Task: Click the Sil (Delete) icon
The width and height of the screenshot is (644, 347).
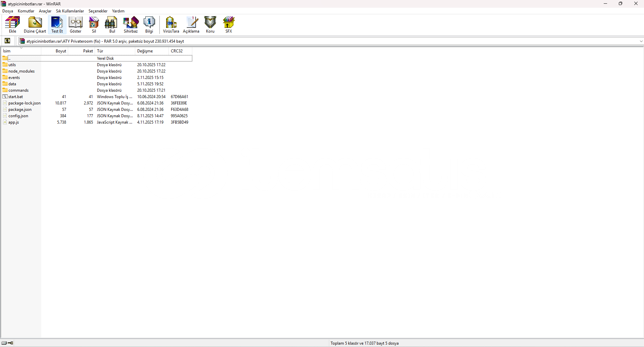Action: (x=94, y=25)
